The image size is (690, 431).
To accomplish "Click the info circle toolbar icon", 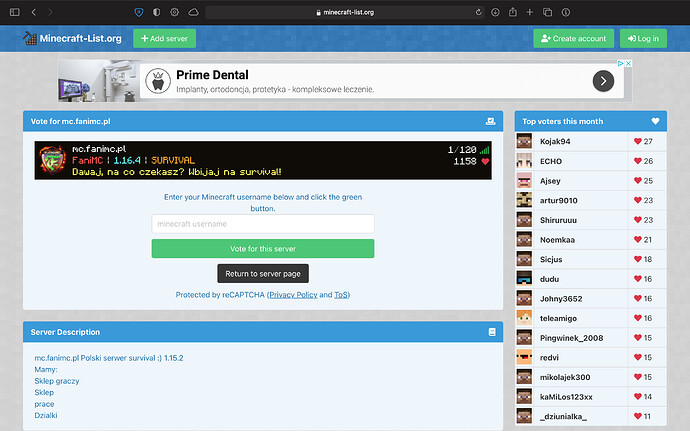I will [566, 12].
